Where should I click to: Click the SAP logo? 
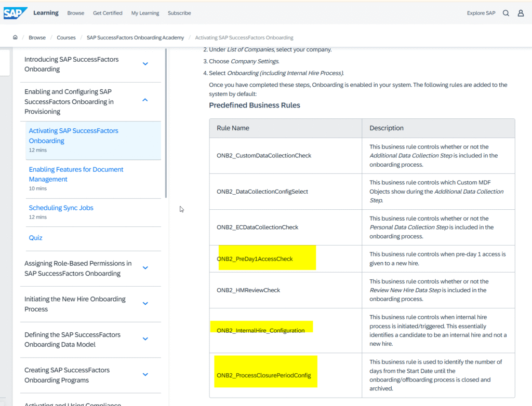(x=15, y=13)
